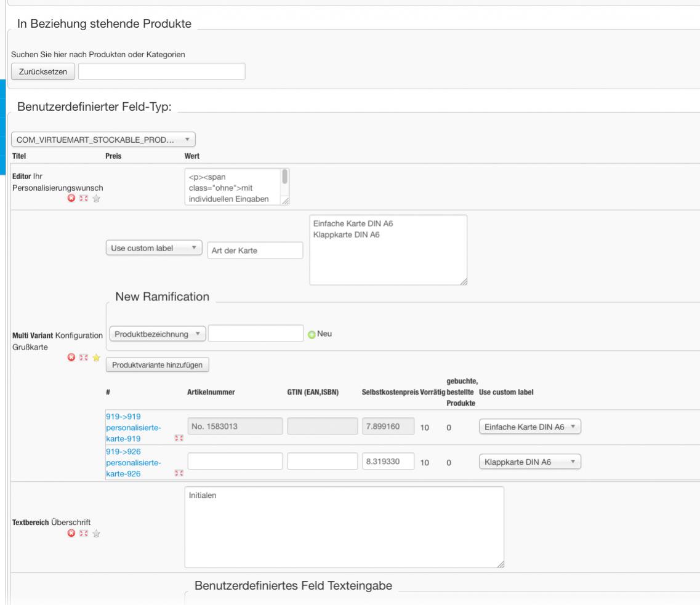Click red delete icon for Editor field

point(71,198)
